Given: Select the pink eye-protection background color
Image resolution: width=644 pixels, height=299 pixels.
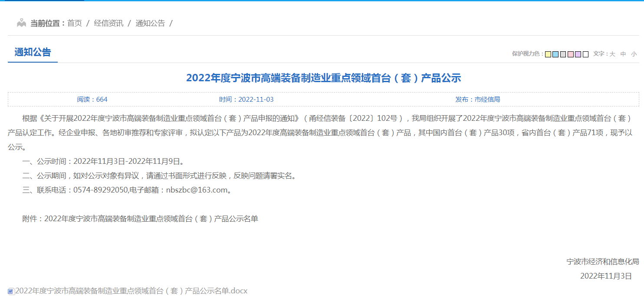Looking at the screenshot, I should (x=570, y=54).
